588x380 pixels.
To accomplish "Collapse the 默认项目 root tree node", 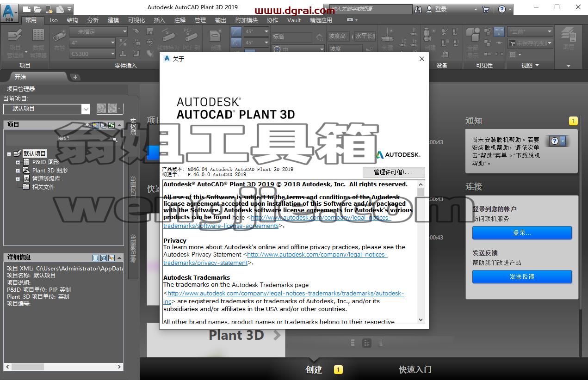I will click(x=9, y=154).
